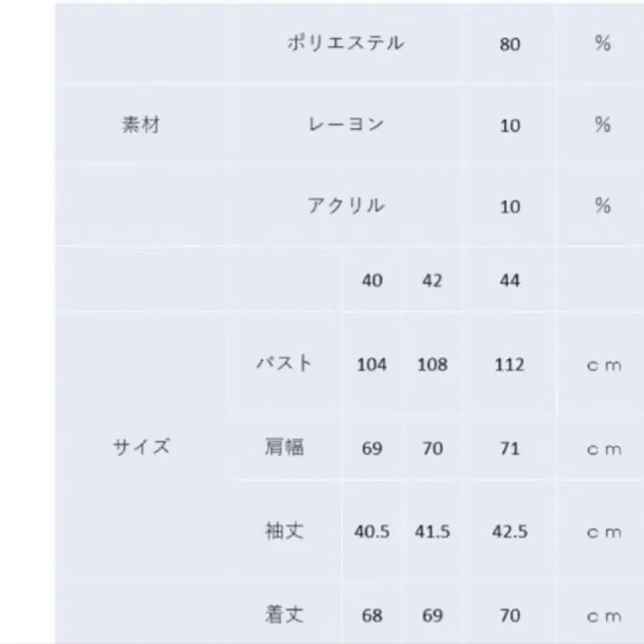Click the percent sign beside ポリエステル 80
This screenshot has height=644, width=644.
[602, 44]
